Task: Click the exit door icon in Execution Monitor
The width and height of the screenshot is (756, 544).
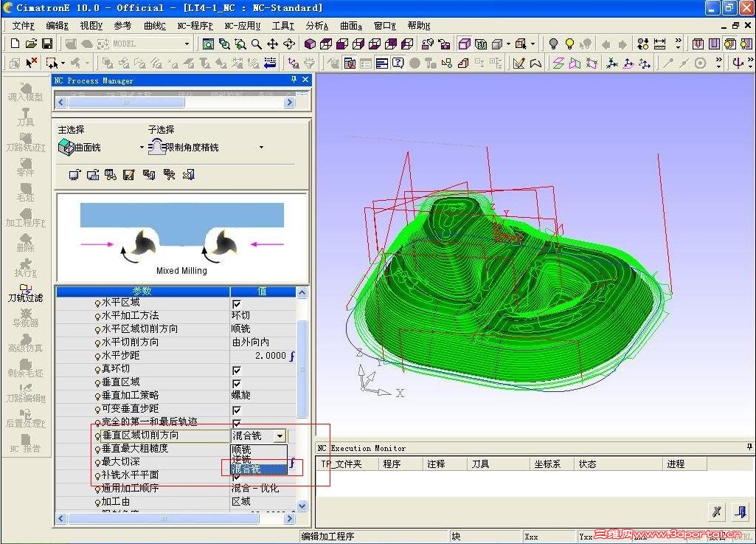Action: click(741, 512)
